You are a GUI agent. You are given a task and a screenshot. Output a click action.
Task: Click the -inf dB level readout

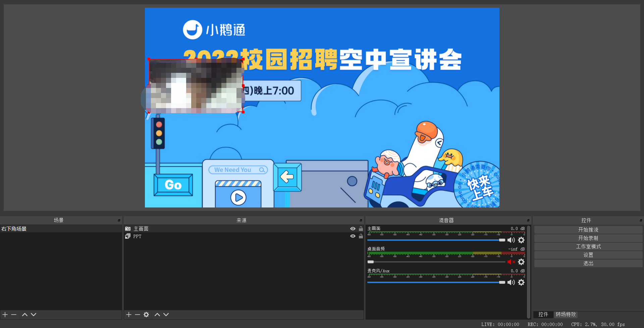click(516, 249)
